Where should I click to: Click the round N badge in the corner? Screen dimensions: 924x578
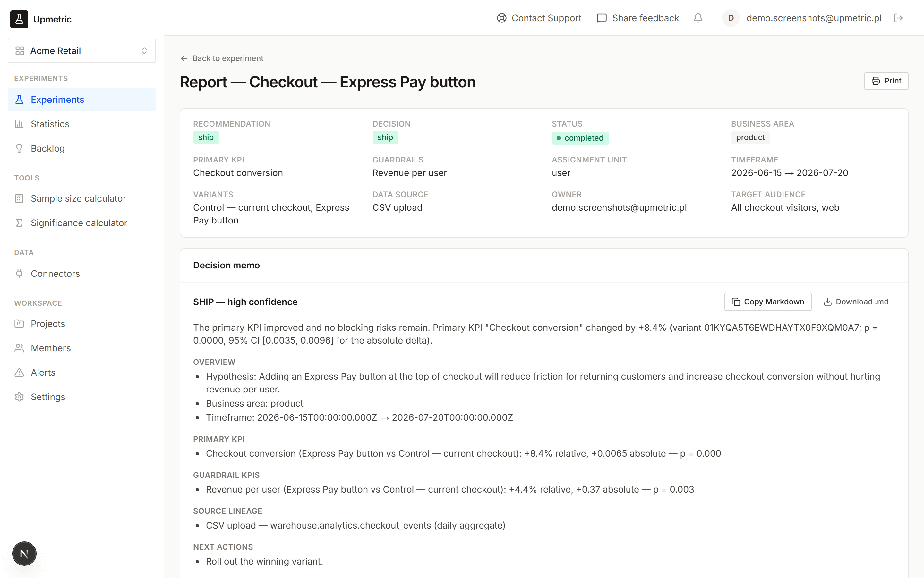coord(24,554)
